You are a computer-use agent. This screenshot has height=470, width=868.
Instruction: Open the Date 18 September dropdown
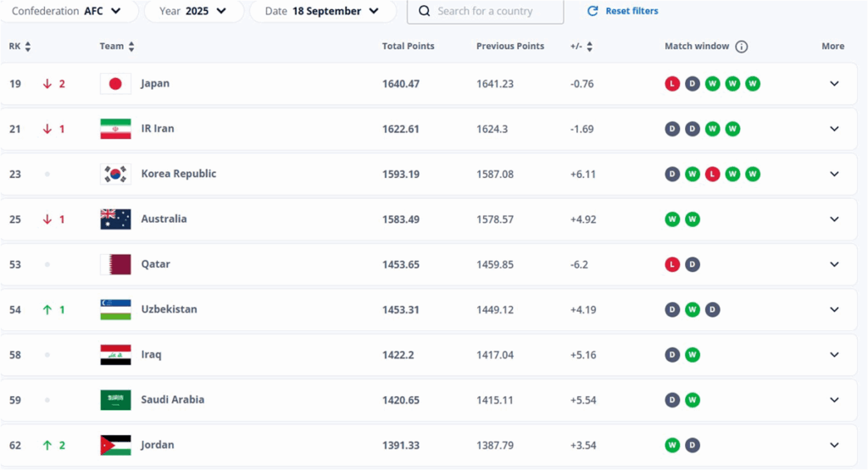322,11
